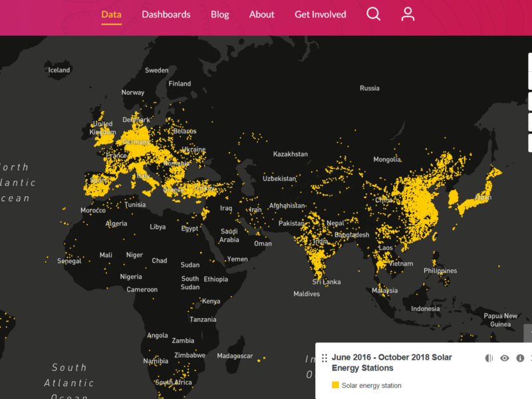532x399 pixels.
Task: Click the Chad map label
Action: pos(159,261)
